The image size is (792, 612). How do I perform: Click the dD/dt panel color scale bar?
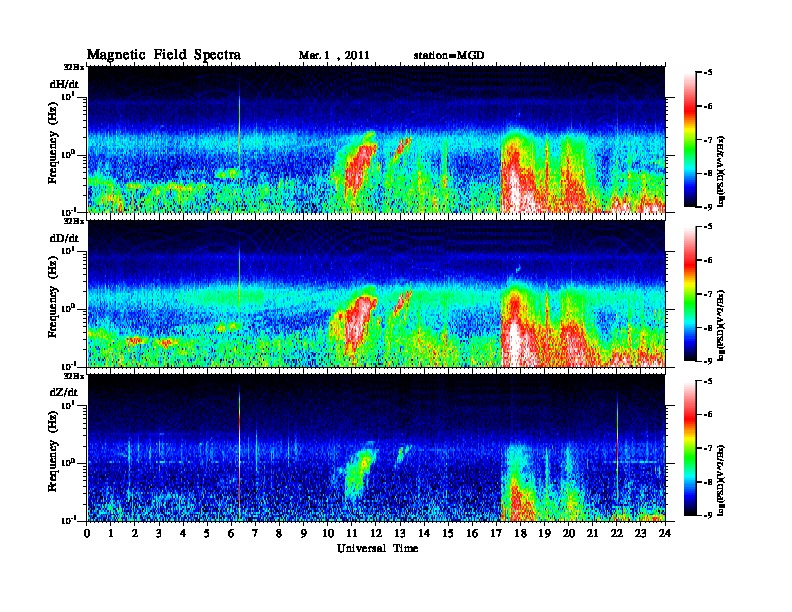click(690, 294)
